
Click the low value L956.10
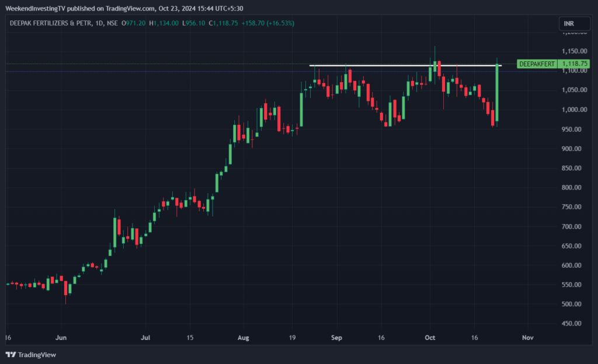194,23
